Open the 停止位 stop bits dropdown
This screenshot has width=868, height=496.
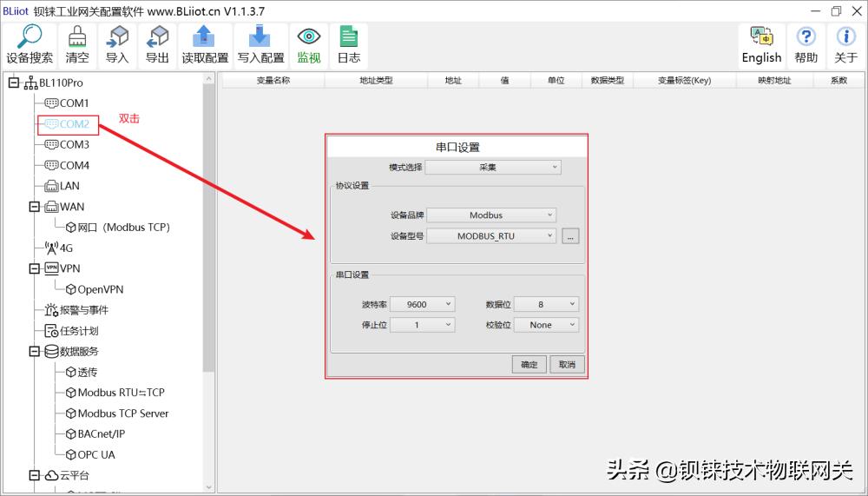tap(423, 325)
